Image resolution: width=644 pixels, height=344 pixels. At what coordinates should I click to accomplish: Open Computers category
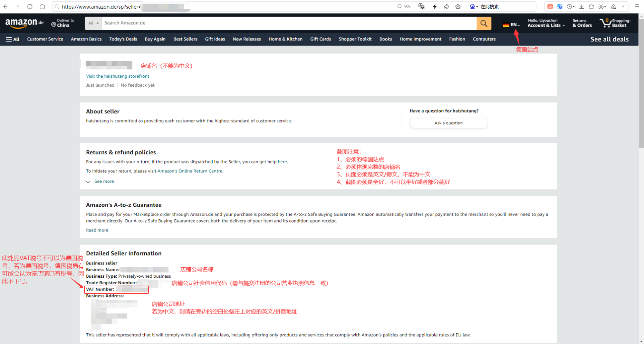coord(484,39)
